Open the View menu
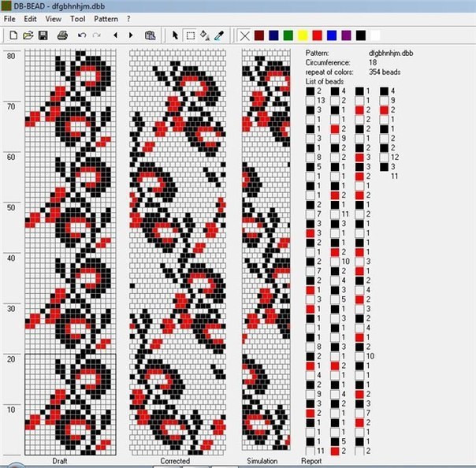 (53, 19)
